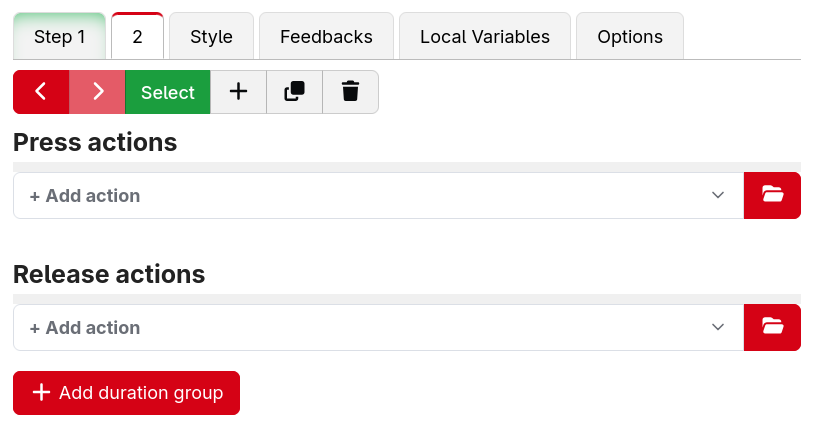Viewport: 816px width, 425px height.
Task: Add a duration group
Action: coord(126,393)
